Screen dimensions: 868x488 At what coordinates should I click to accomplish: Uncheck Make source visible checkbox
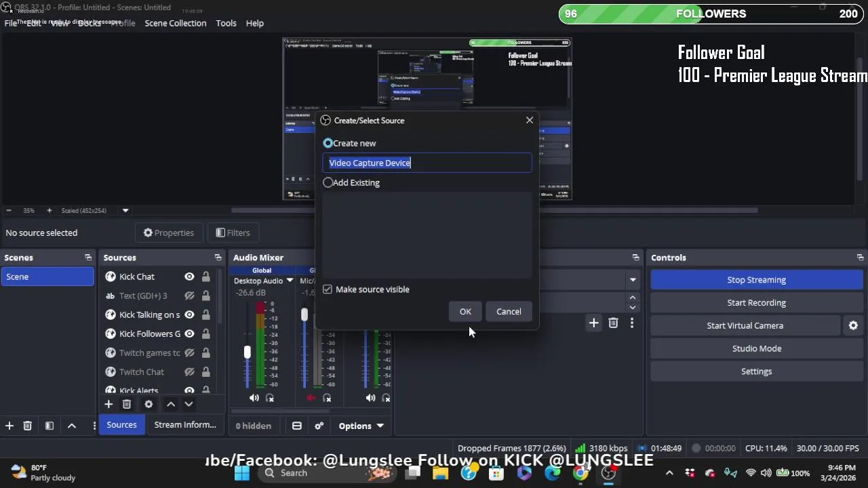(x=328, y=289)
